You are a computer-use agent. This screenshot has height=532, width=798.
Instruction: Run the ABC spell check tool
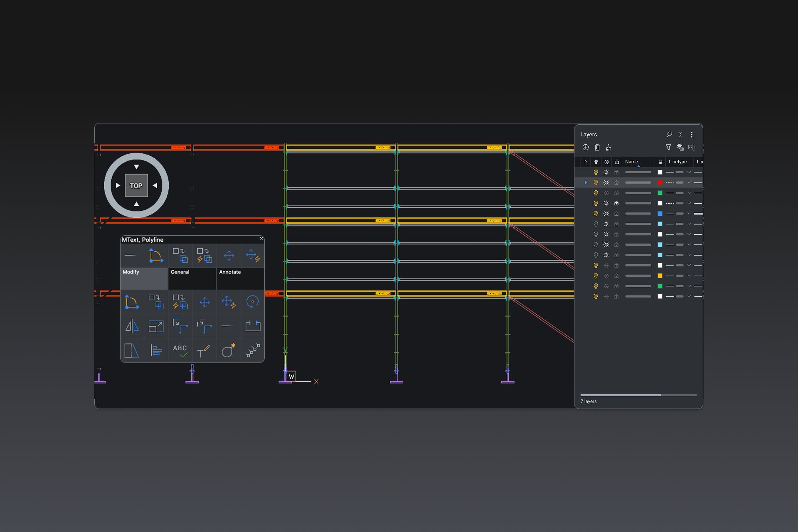[180, 351]
